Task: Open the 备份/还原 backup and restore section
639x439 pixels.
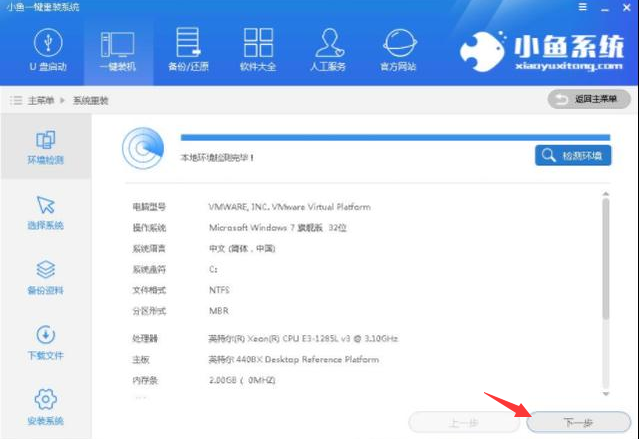Action: (x=187, y=50)
